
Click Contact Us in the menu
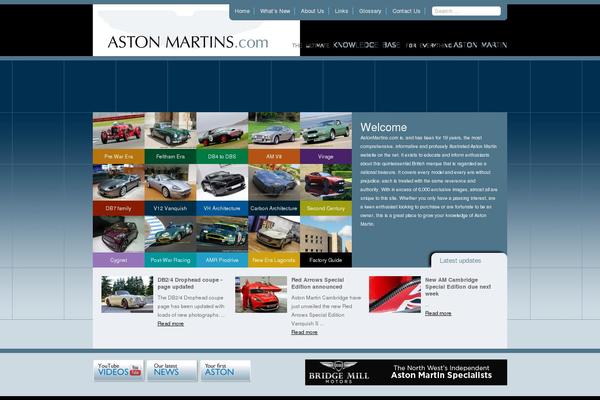[x=406, y=11]
